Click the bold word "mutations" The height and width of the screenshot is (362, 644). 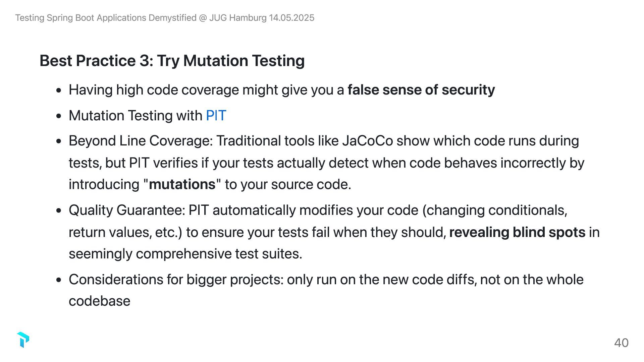182,184
